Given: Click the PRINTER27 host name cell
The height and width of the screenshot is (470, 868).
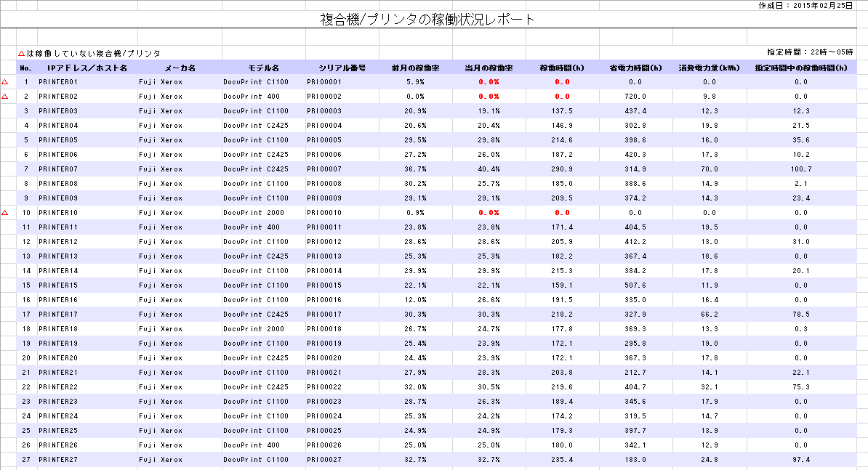Looking at the screenshot, I should coord(58,460).
